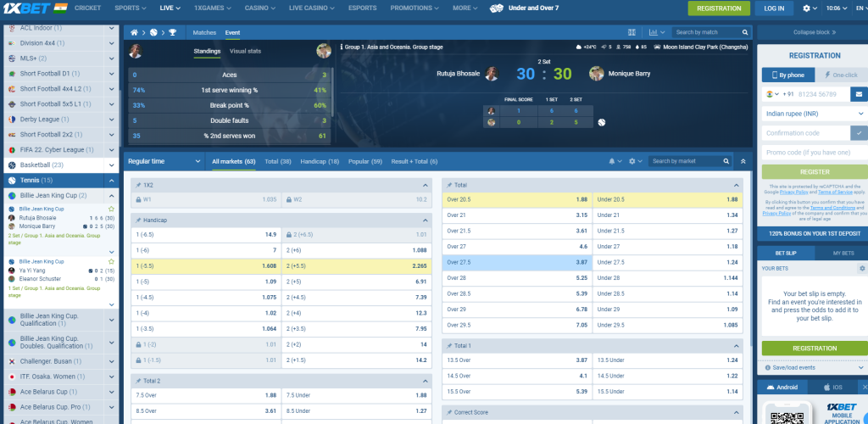The width and height of the screenshot is (868, 424).
Task: Click the search magnifier in Search by match
Action: tap(745, 33)
